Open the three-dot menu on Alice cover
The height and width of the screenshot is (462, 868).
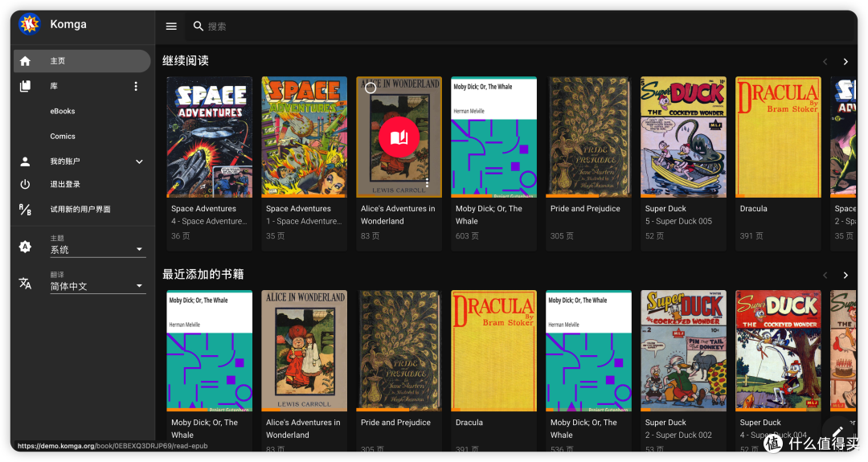pyautogui.click(x=427, y=182)
